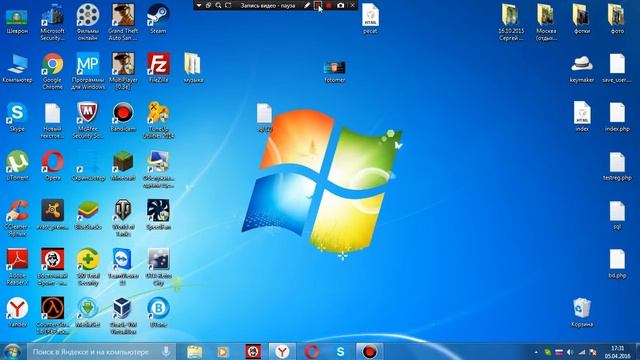Open the clock showing 17:31
This screenshot has width=640, height=360.
click(x=618, y=352)
